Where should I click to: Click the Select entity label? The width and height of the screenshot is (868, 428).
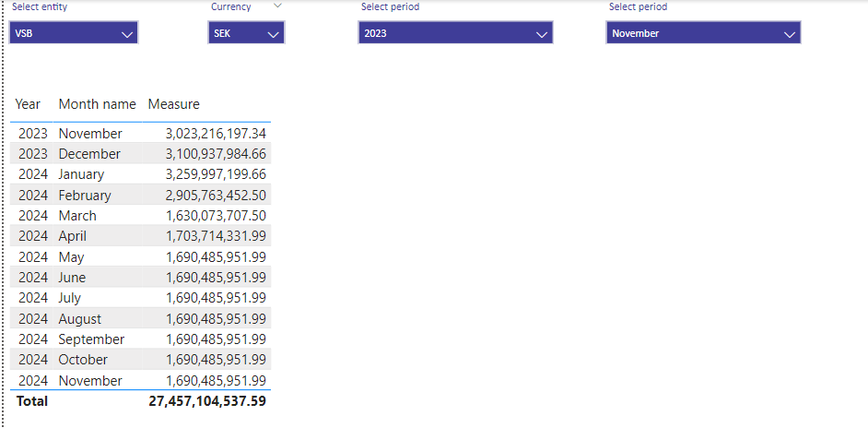pos(40,7)
